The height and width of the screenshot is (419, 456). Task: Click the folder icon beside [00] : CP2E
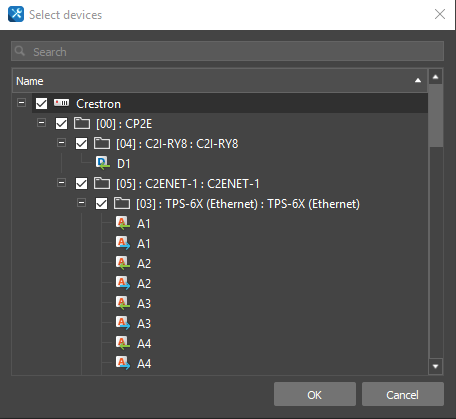[x=82, y=123]
